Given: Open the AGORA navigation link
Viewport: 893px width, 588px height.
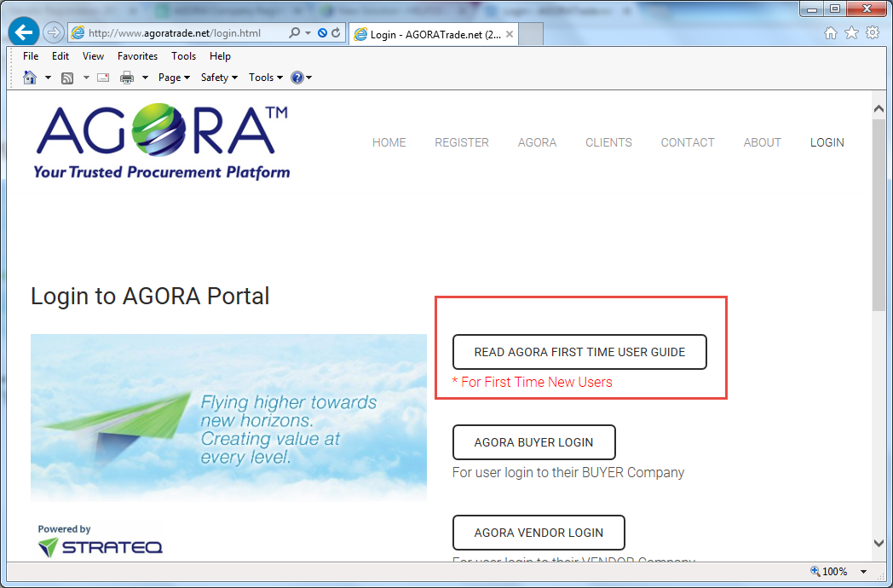Looking at the screenshot, I should point(537,142).
